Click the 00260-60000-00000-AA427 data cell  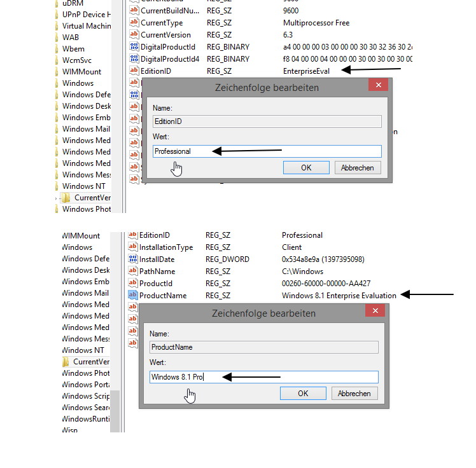click(326, 284)
